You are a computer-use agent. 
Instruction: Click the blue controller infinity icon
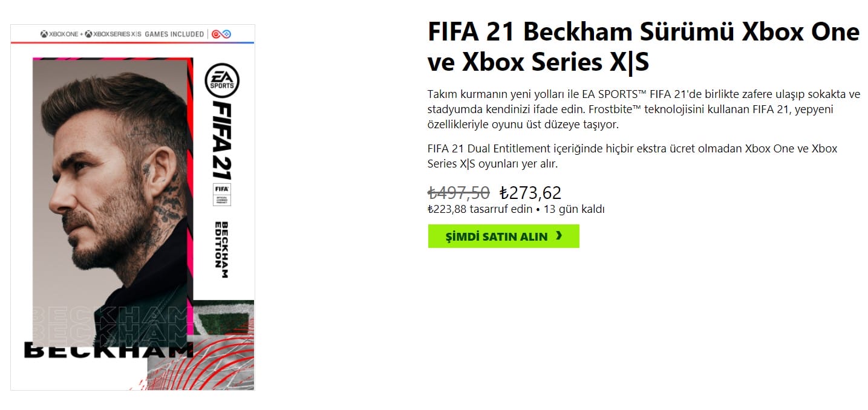tap(226, 34)
